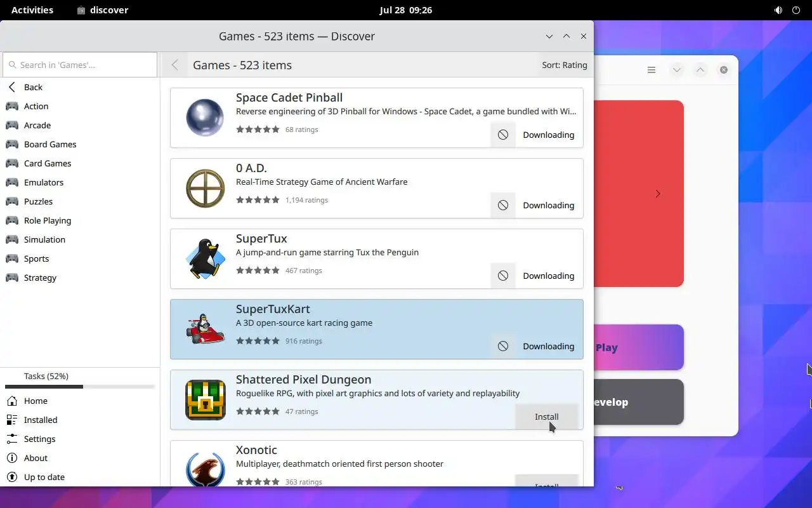Viewport: 812px width, 508px height.
Task: Click the red banner in background window
Action: tap(639, 194)
